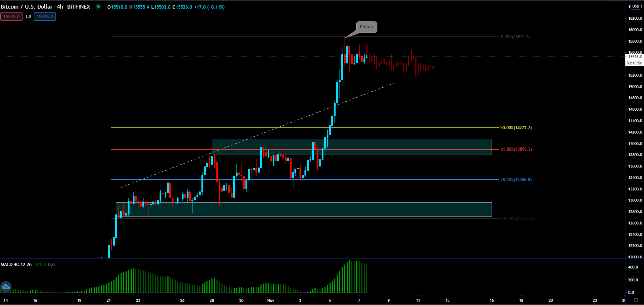Click the 18 date label on time axis
644x305 pixels.
click(521, 300)
